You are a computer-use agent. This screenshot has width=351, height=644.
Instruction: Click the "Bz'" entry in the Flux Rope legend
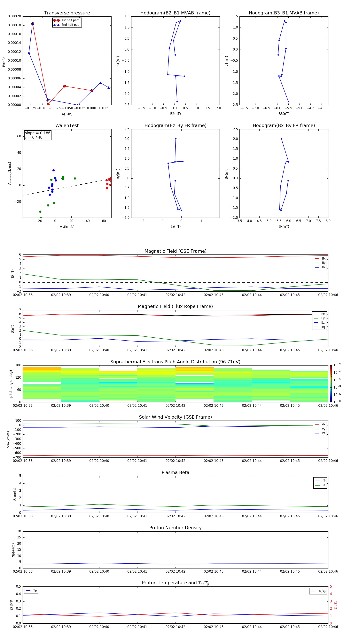(x=320, y=323)
